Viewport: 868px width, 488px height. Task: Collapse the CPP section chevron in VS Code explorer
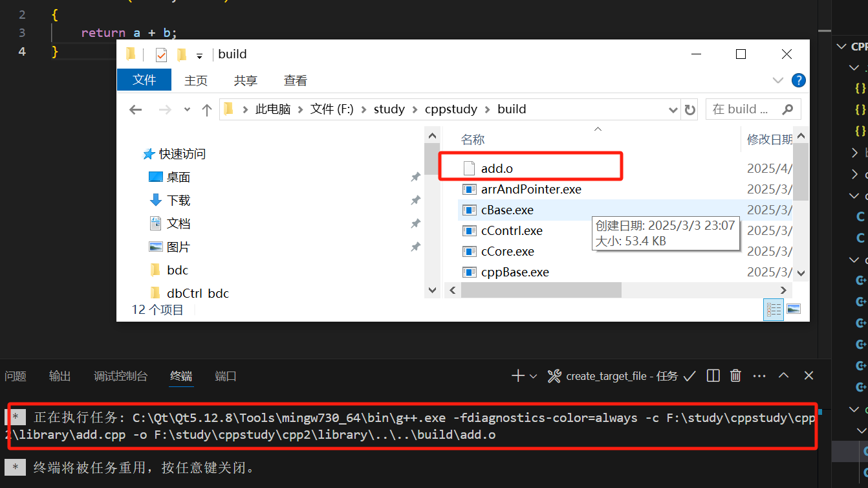[841, 47]
